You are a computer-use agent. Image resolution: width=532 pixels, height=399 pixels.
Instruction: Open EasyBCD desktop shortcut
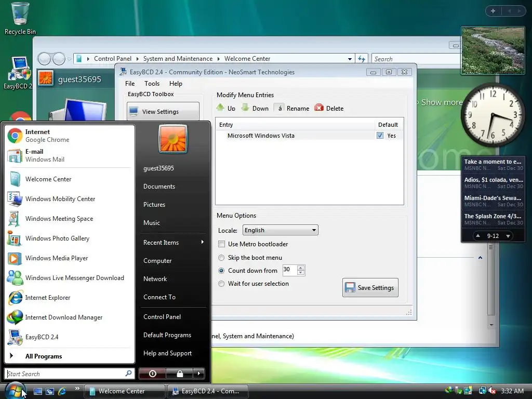coord(17,73)
